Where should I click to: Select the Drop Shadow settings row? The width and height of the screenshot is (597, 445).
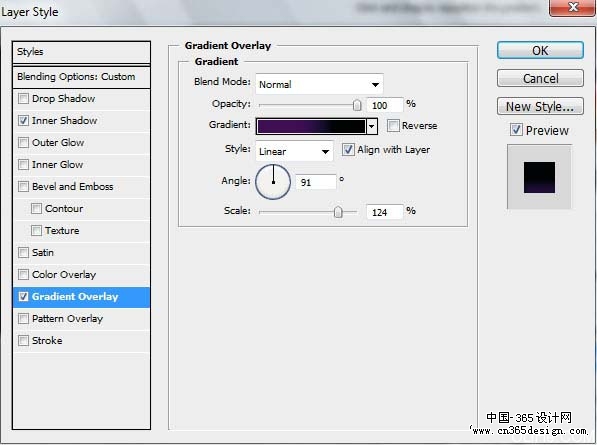(81, 99)
